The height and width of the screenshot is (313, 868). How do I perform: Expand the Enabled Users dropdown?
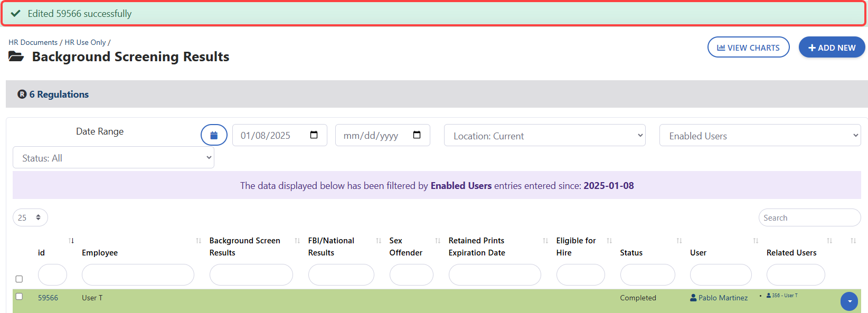click(x=760, y=136)
